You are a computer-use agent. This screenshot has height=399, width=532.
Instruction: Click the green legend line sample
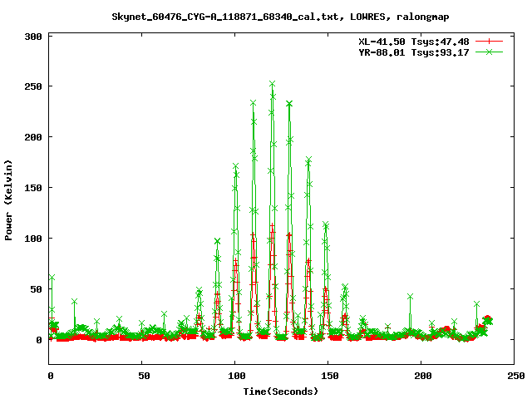(489, 52)
